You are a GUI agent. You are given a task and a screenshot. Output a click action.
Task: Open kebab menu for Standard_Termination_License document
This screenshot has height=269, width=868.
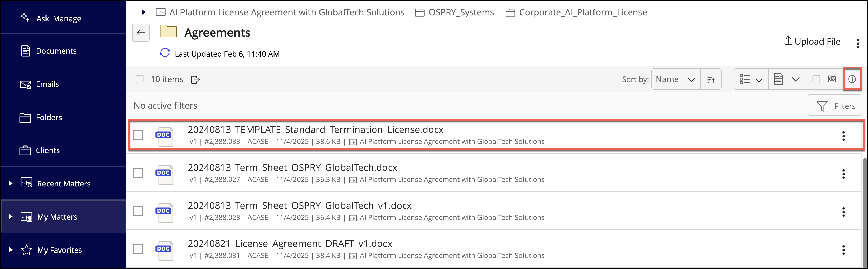click(843, 136)
